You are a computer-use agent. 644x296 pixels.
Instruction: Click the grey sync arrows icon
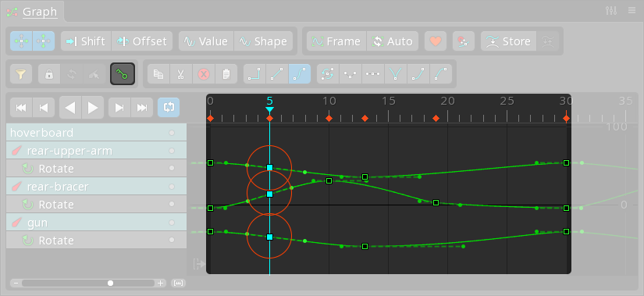tap(72, 74)
